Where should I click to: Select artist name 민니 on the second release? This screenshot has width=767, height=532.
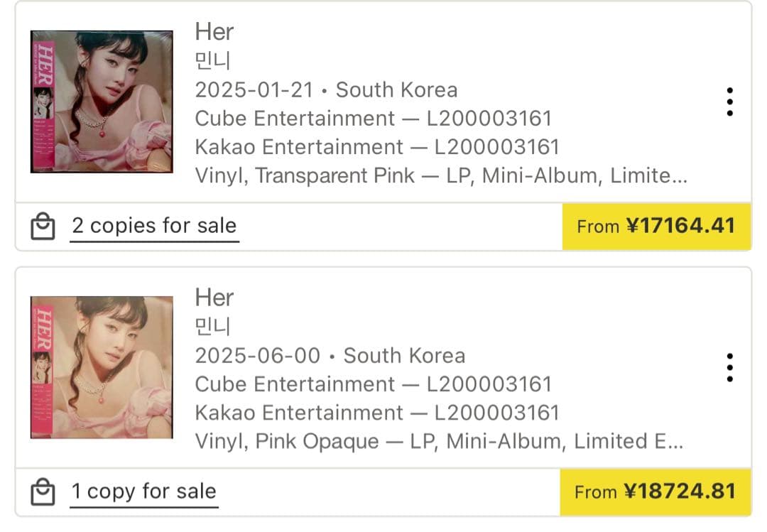pyautogui.click(x=212, y=327)
